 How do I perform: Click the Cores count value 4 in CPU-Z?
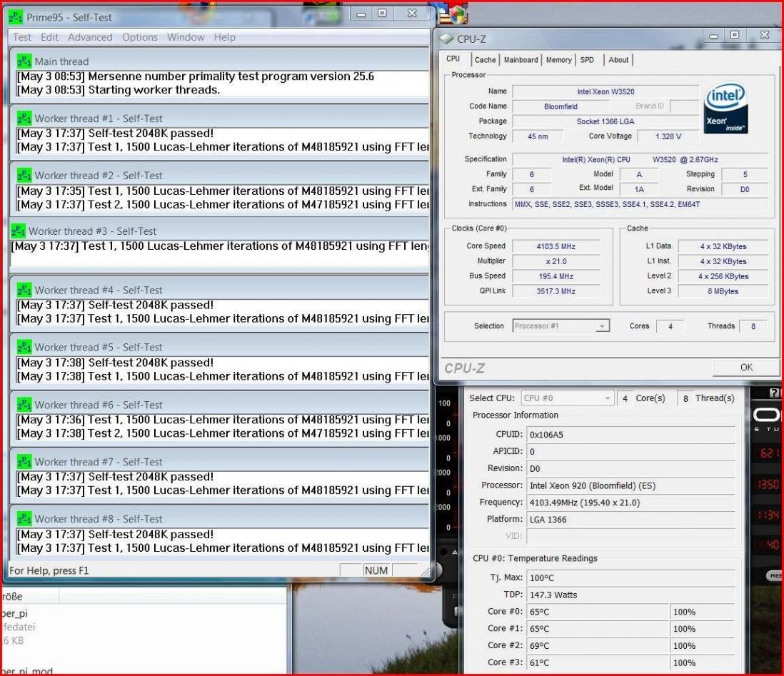coord(670,326)
